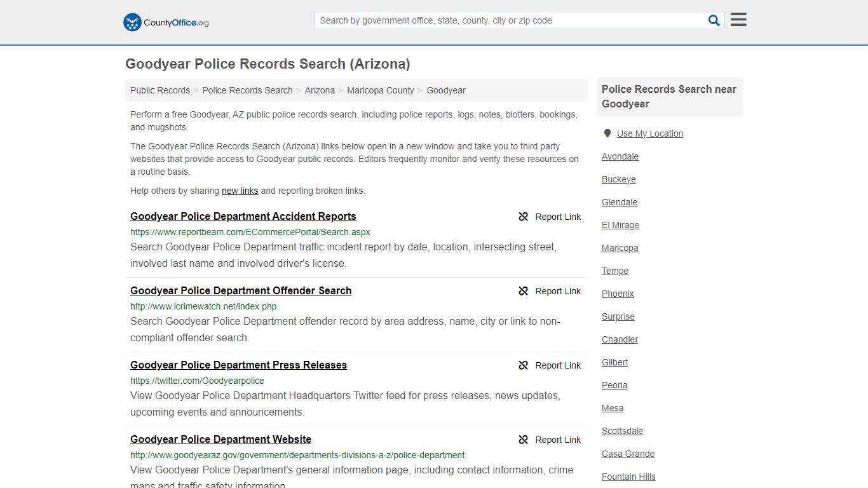
Task: Select Peoria in nearby cities
Action: click(614, 385)
